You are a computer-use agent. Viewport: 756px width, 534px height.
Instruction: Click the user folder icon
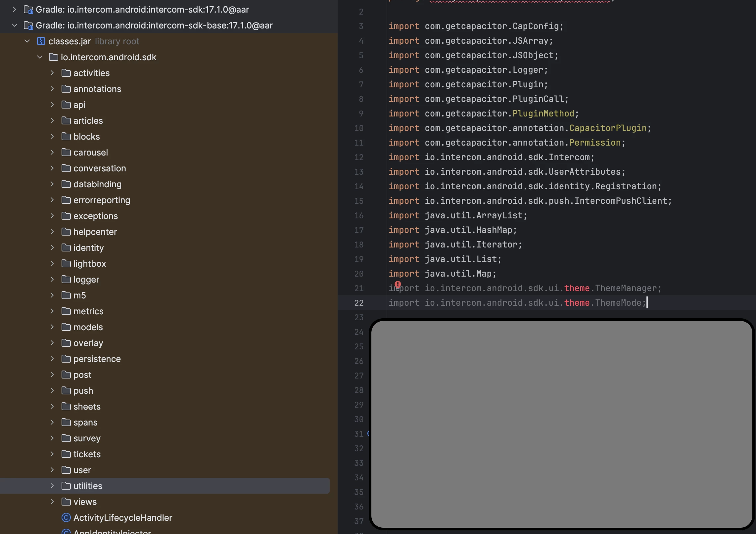coord(66,470)
